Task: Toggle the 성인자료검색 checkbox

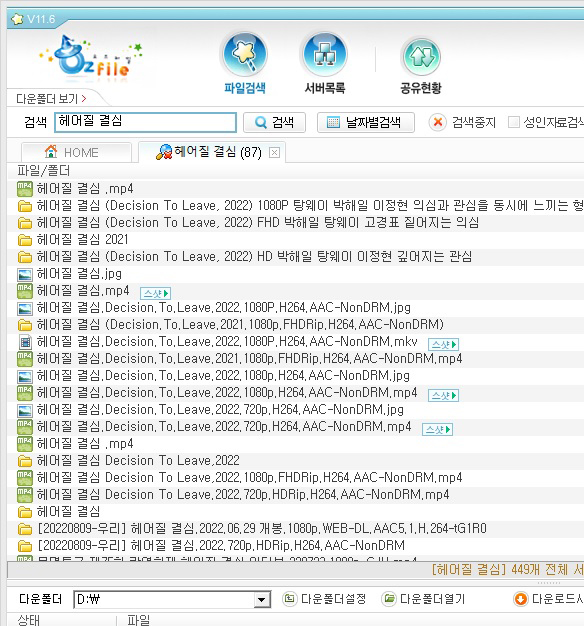Action: [x=513, y=122]
